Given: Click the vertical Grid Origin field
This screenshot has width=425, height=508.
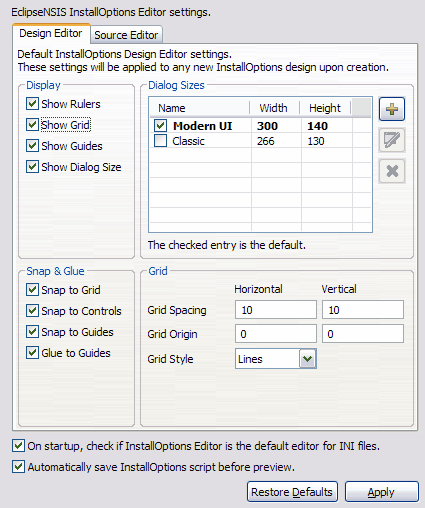Looking at the screenshot, I should (x=363, y=334).
